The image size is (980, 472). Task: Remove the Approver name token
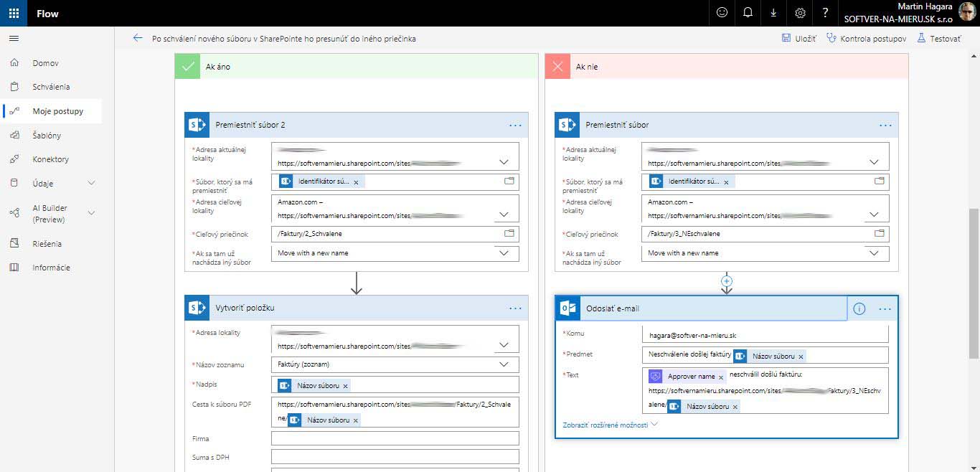(x=721, y=377)
